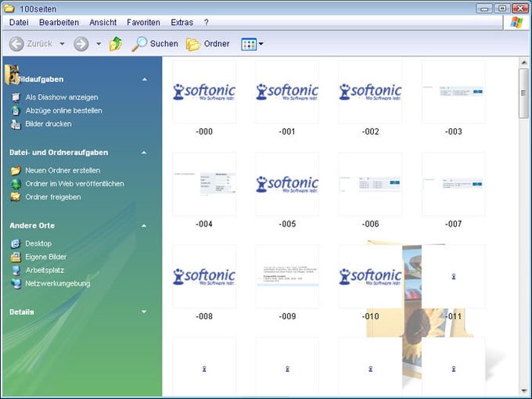Screen dimensions: 532x399
Task: Select thumbnail -002
Action: [371, 92]
